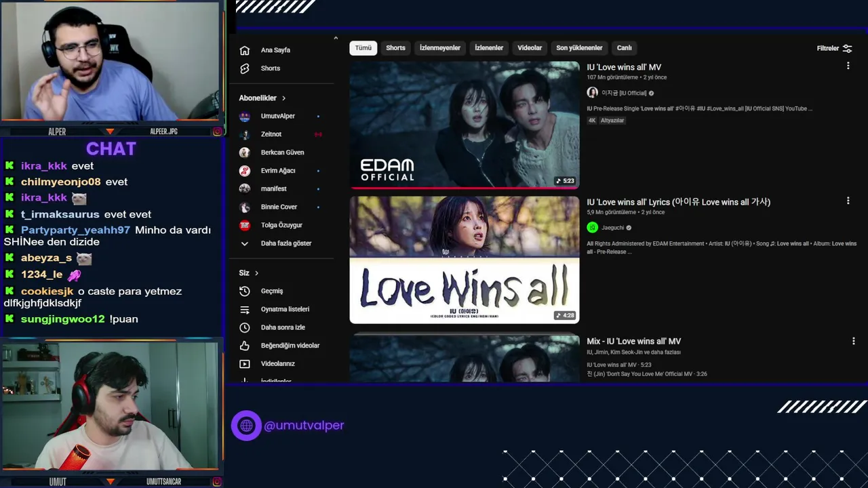Open Tolga Özuygur channel avatar
The width and height of the screenshot is (868, 488).
[x=245, y=225]
